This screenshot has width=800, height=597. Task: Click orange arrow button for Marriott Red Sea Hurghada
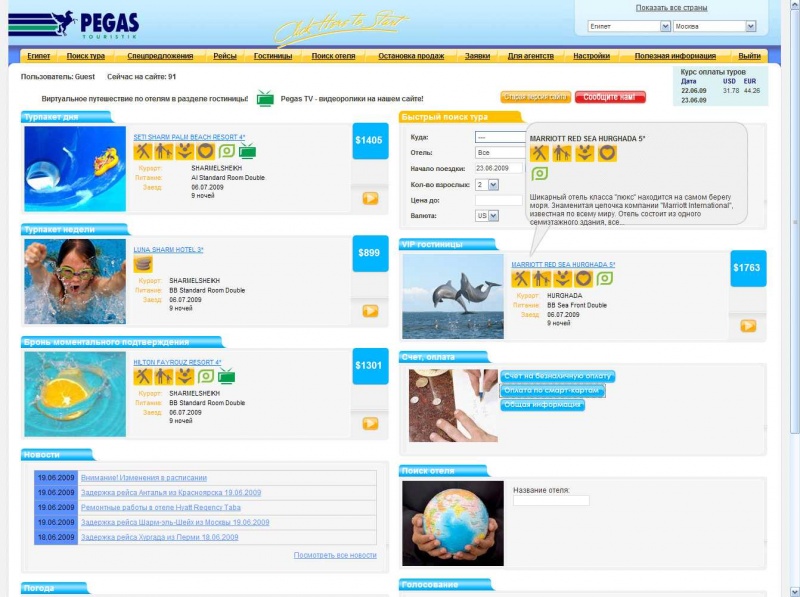tap(748, 326)
